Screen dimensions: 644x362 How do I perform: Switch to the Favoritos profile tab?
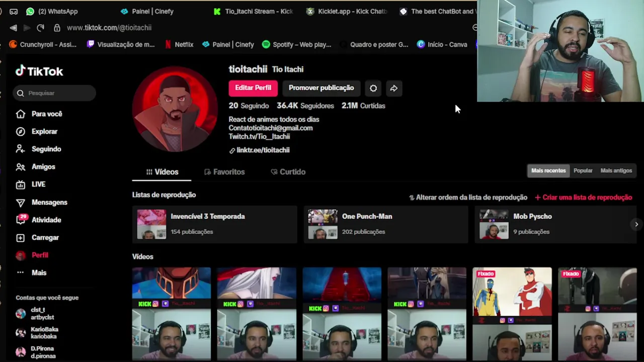[224, 172]
